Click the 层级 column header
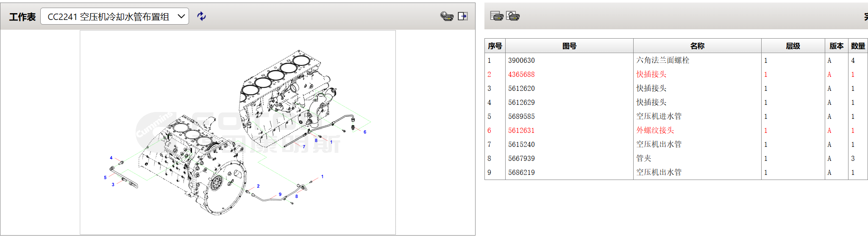Image resolution: width=868 pixels, height=236 pixels. click(793, 46)
